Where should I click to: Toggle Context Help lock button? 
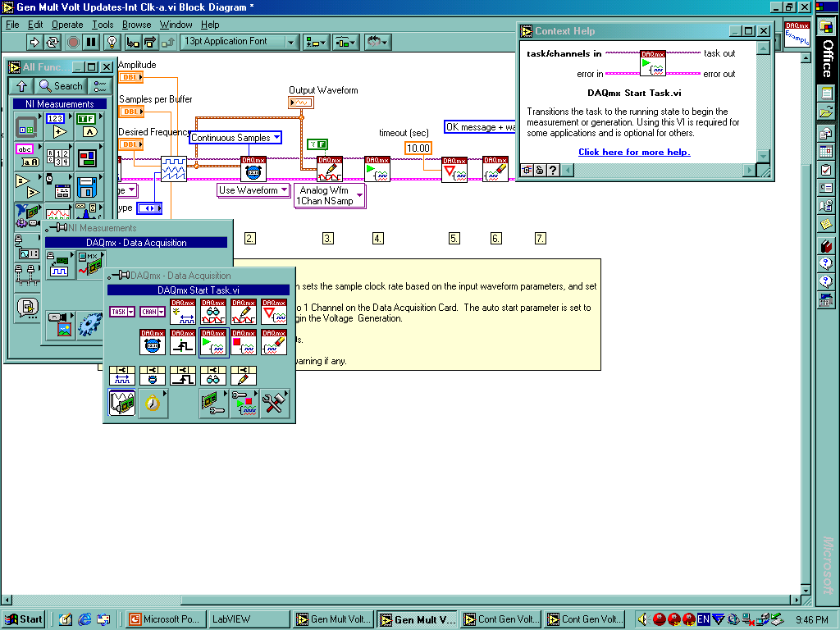[x=540, y=171]
